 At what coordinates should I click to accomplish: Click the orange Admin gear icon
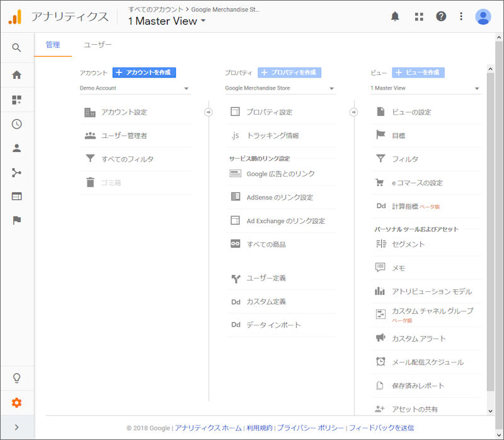[17, 402]
